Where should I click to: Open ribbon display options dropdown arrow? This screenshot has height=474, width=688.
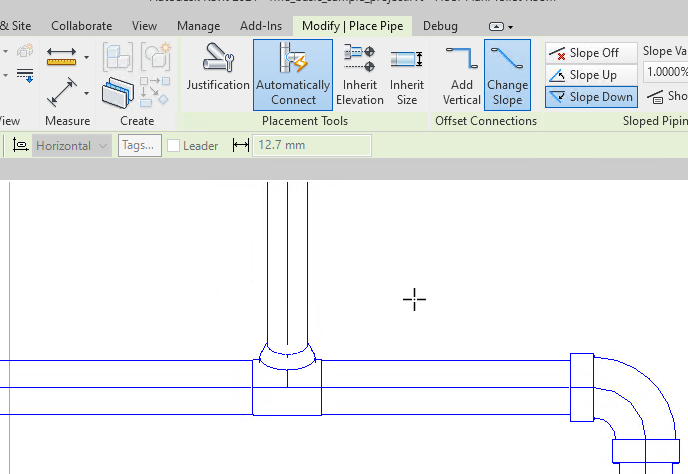510,27
